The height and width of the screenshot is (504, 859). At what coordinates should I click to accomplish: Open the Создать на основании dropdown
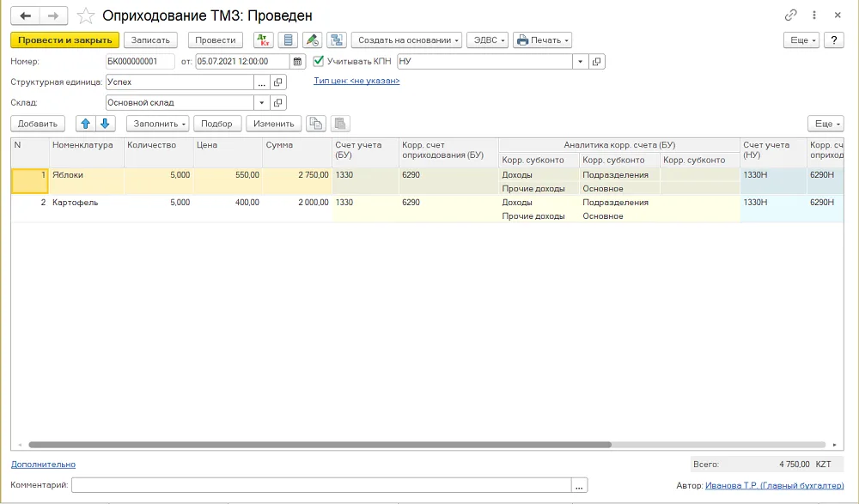click(x=406, y=40)
